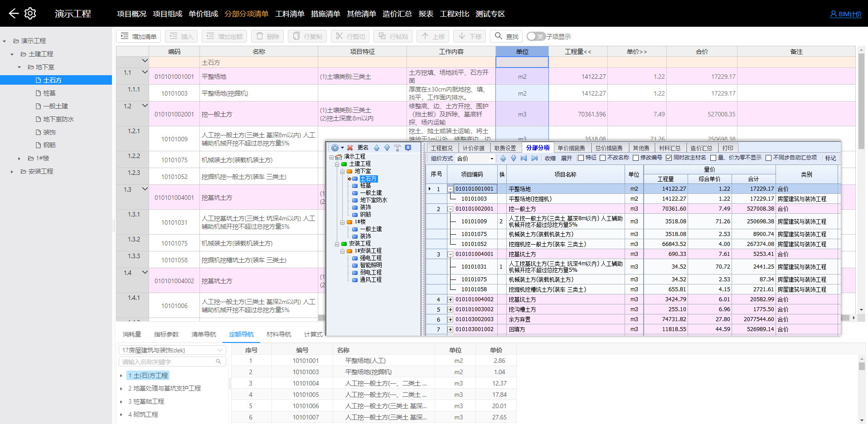Click the jump-to-last arrow icon in popup
This screenshot has width=868, height=424.
[x=534, y=158]
